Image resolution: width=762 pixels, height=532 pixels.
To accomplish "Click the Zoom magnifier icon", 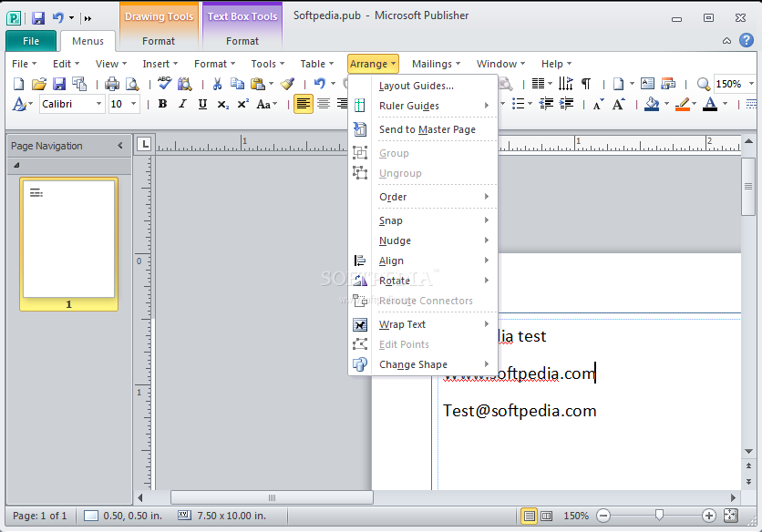I will pyautogui.click(x=703, y=84).
